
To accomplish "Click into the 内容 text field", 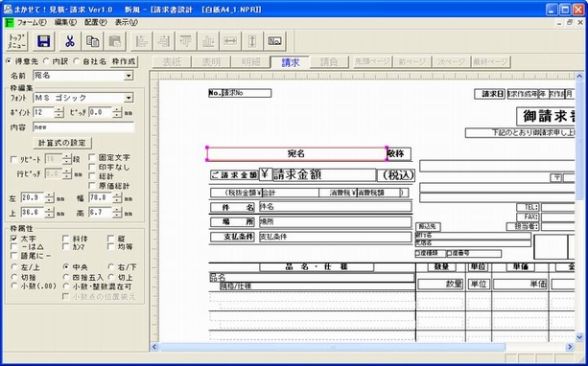I will (x=83, y=127).
